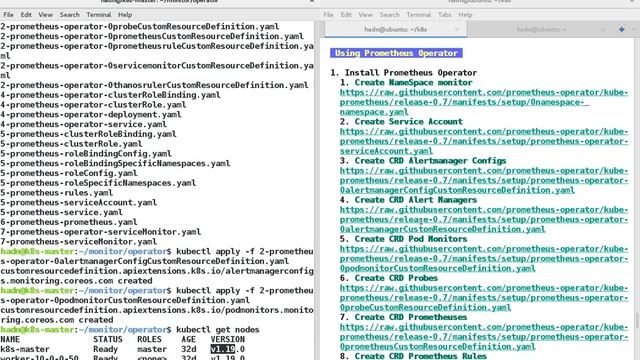Open File menu in left terminal window
This screenshot has height=360, width=640.
coord(8,15)
